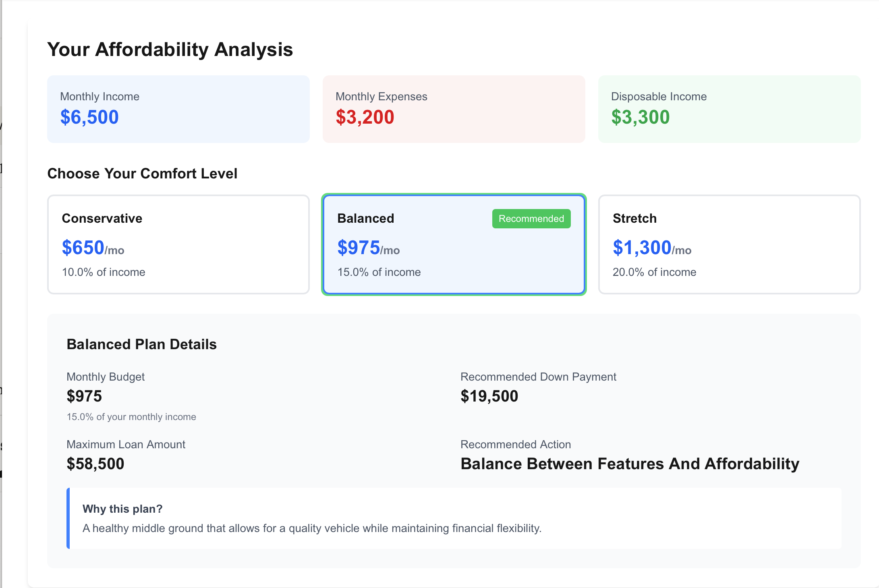Click the Choose Your Comfort Level heading
Image resolution: width=879 pixels, height=588 pixels.
[142, 174]
